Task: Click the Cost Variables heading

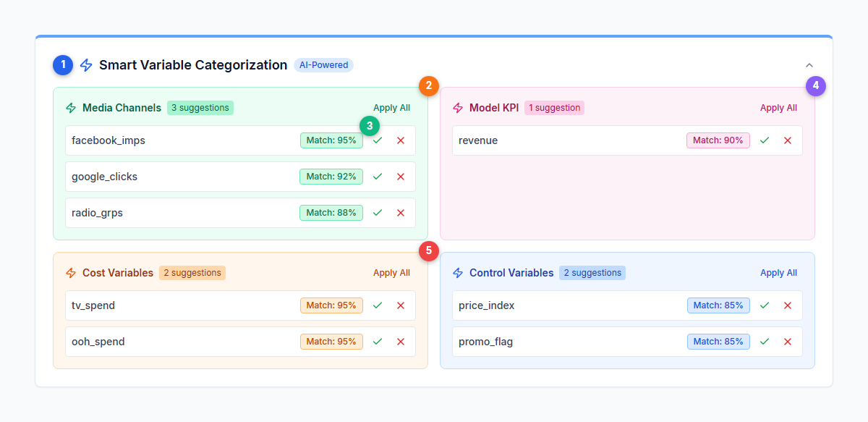Action: click(118, 273)
